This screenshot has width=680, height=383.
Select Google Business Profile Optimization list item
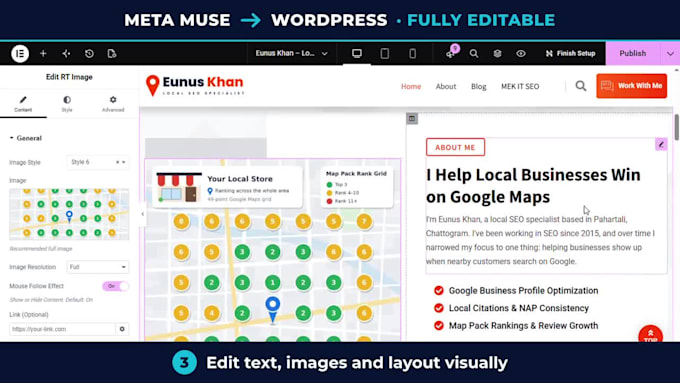point(523,291)
